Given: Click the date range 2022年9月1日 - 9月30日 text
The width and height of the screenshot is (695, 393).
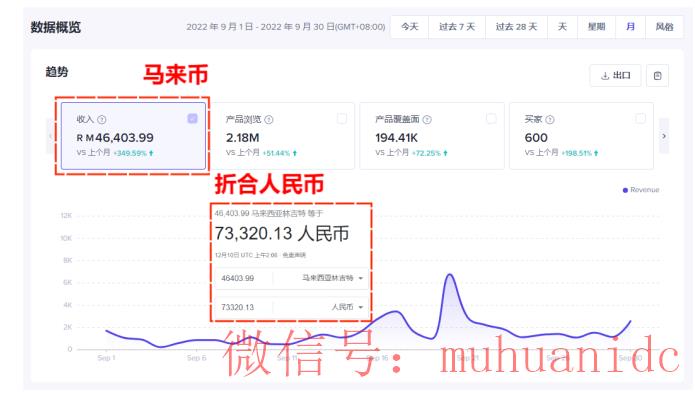Looking at the screenshot, I should pos(285,27).
